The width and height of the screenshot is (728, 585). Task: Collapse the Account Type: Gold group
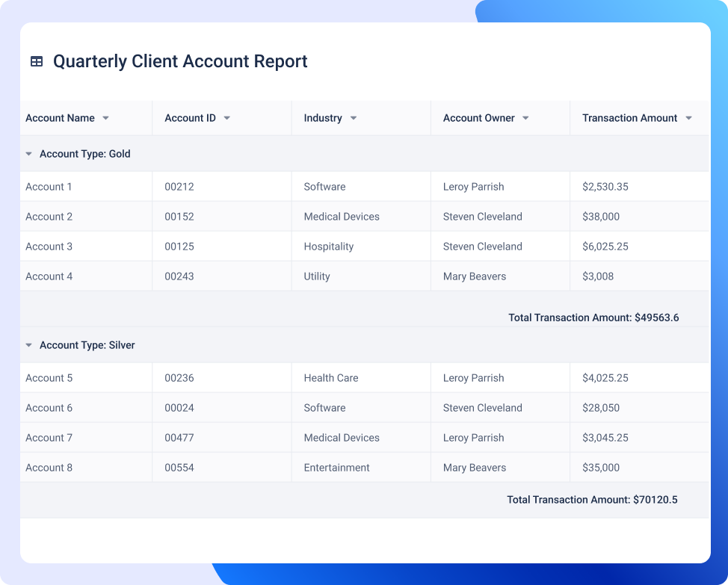(x=29, y=154)
